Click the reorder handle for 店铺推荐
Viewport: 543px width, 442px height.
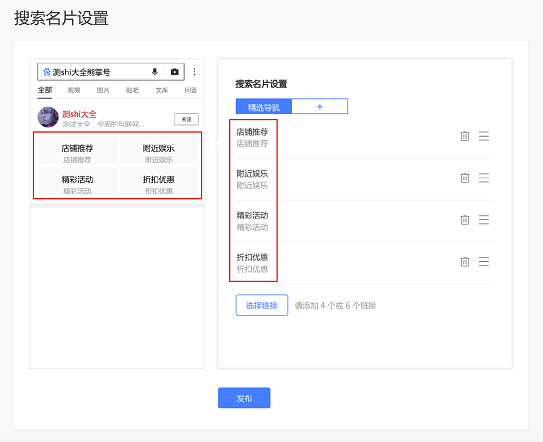[484, 136]
